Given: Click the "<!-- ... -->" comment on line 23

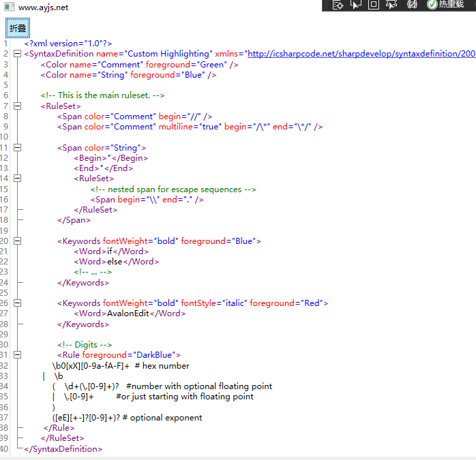Looking at the screenshot, I should [93, 272].
